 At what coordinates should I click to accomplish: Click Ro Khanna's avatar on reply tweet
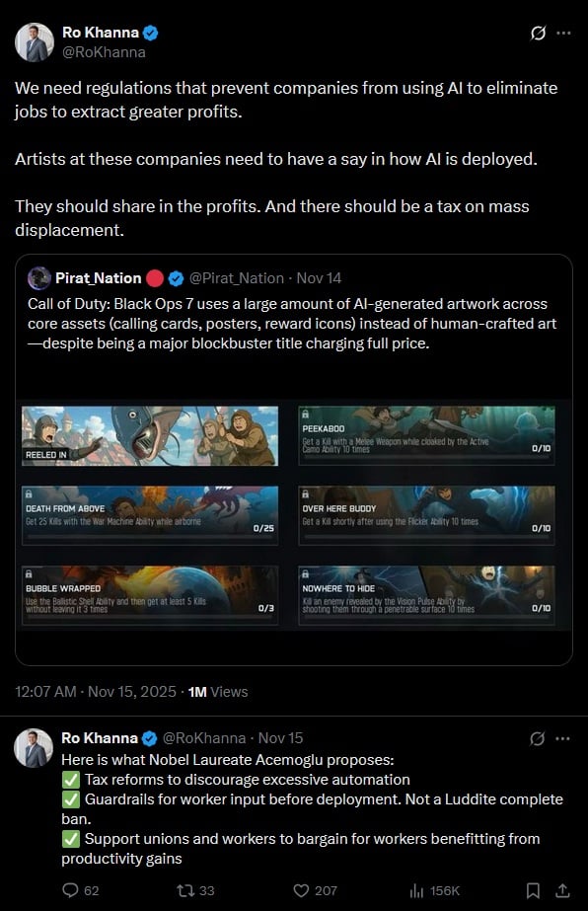click(34, 748)
